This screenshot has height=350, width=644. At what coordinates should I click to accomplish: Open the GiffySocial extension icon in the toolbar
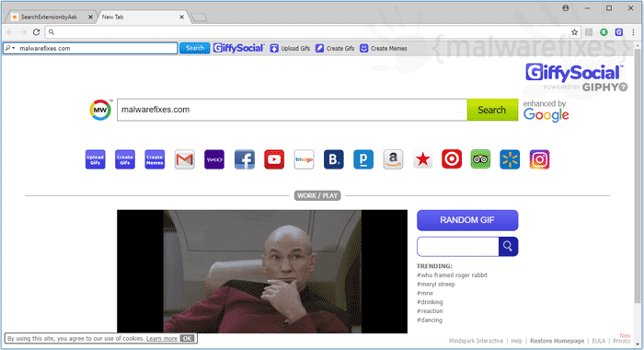[619, 32]
